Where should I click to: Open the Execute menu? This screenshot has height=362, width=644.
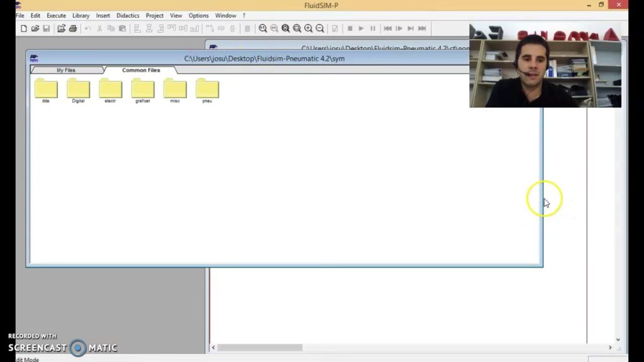56,16
